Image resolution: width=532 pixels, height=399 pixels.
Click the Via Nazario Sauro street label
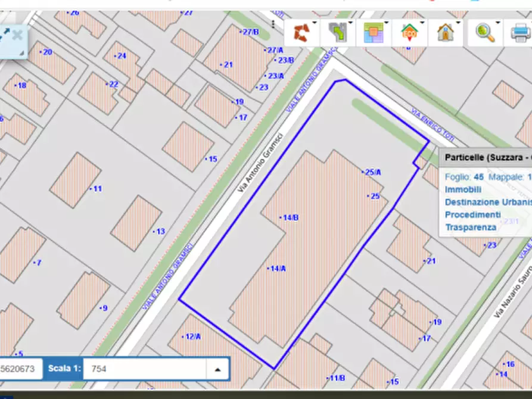coord(512,292)
